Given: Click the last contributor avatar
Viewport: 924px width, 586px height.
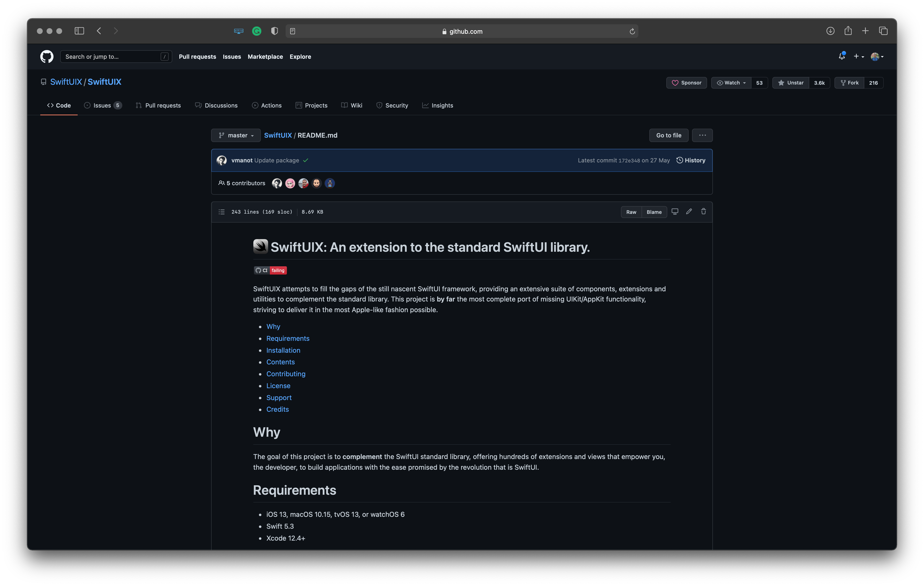Looking at the screenshot, I should 330,183.
